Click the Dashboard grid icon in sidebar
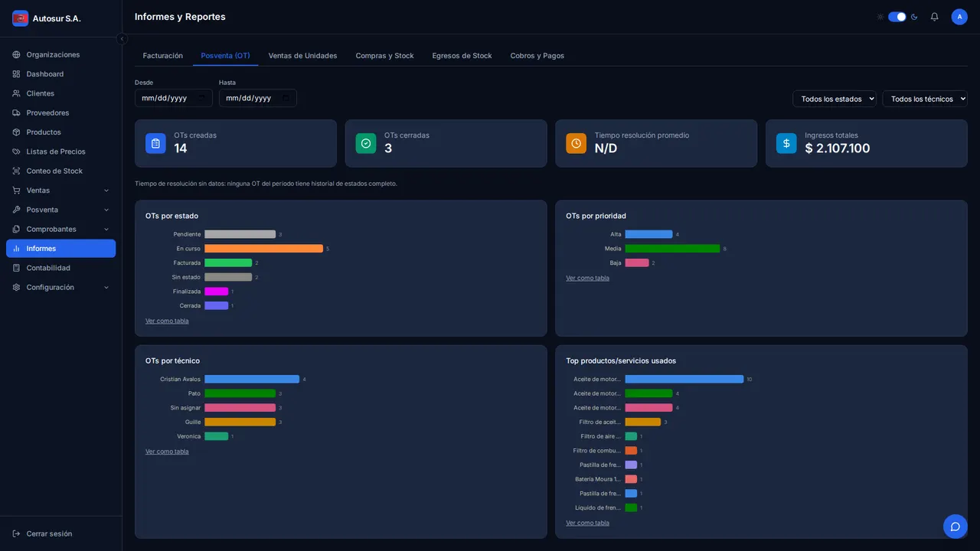The image size is (980, 551). (x=16, y=74)
